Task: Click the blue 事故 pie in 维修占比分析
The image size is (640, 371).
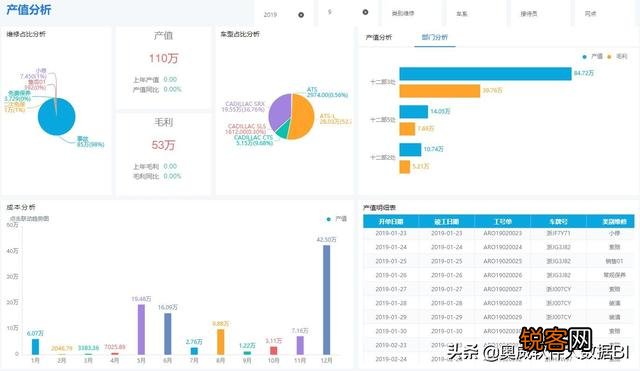Action: 57,117
